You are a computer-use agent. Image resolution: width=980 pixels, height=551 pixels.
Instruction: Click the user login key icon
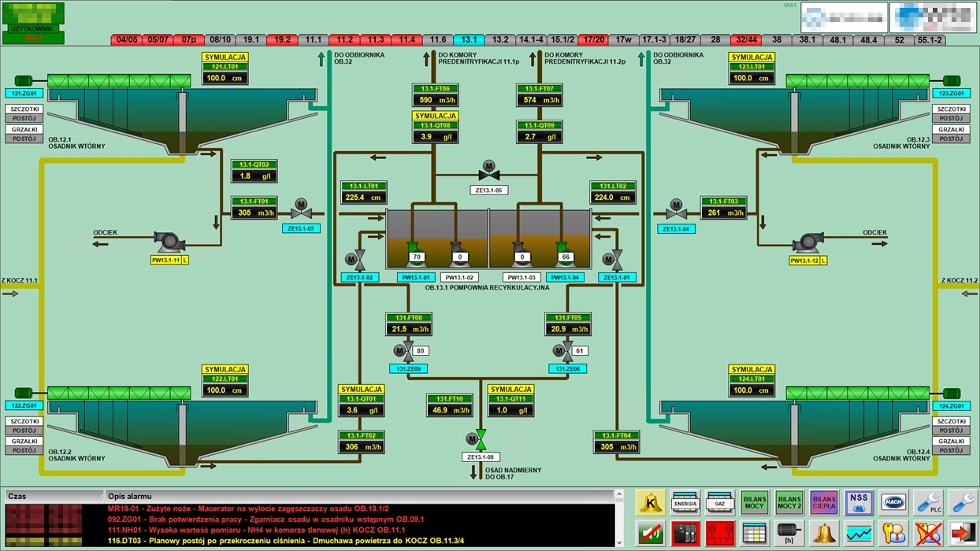[x=893, y=534]
